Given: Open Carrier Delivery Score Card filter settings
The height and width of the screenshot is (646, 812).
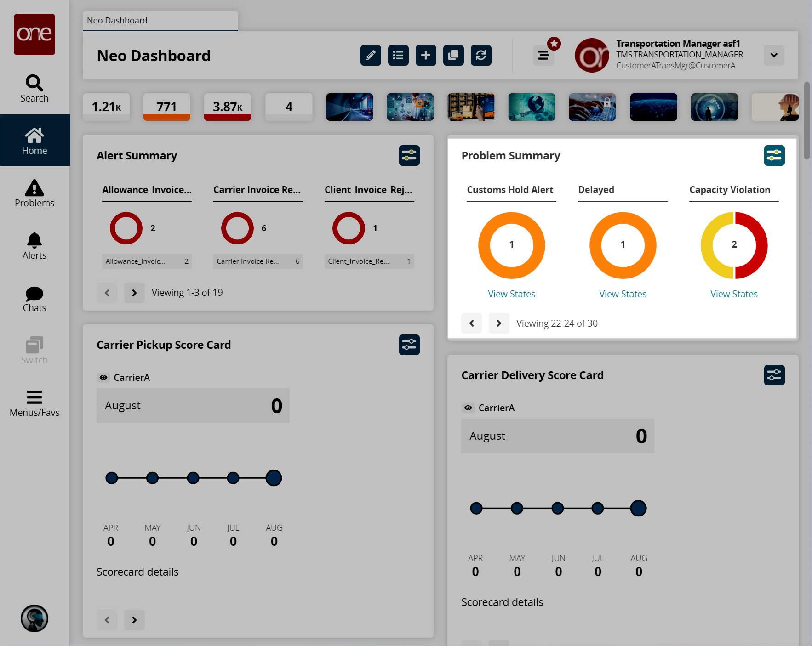Looking at the screenshot, I should tap(774, 375).
